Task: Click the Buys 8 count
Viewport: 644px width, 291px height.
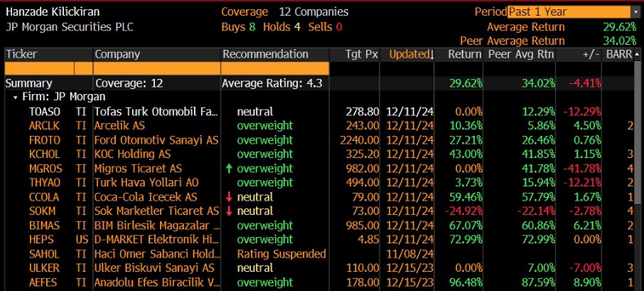Action: (x=238, y=27)
